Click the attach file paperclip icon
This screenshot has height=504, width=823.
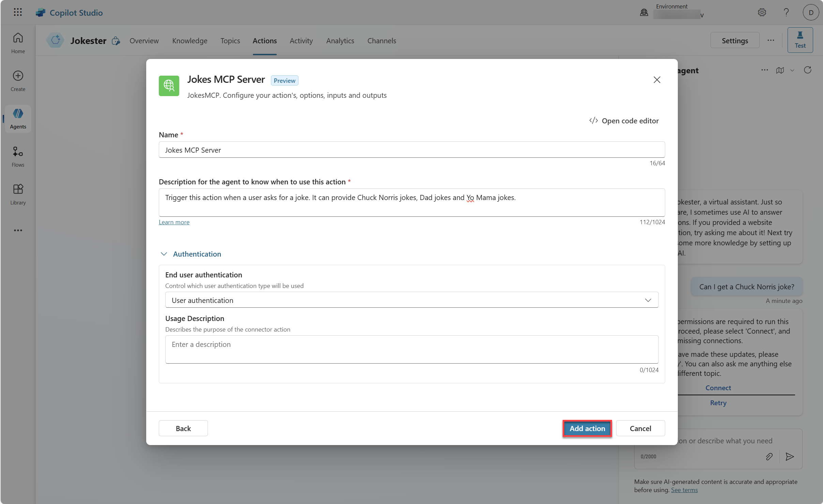point(769,457)
